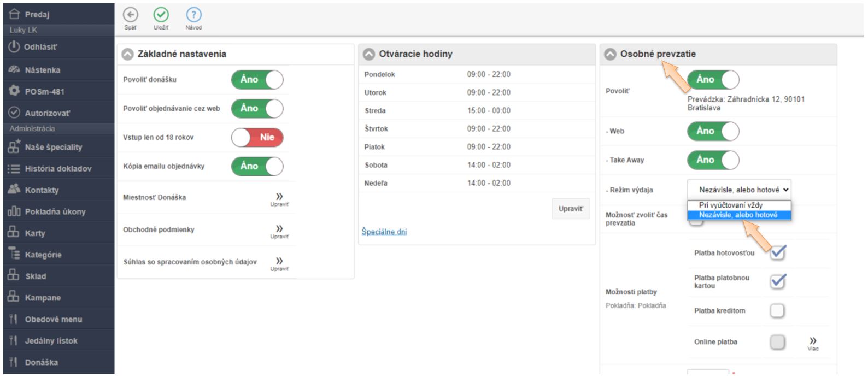
Task: Open Obchodné podmienky Upraviť arrows
Action: pyautogui.click(x=279, y=230)
